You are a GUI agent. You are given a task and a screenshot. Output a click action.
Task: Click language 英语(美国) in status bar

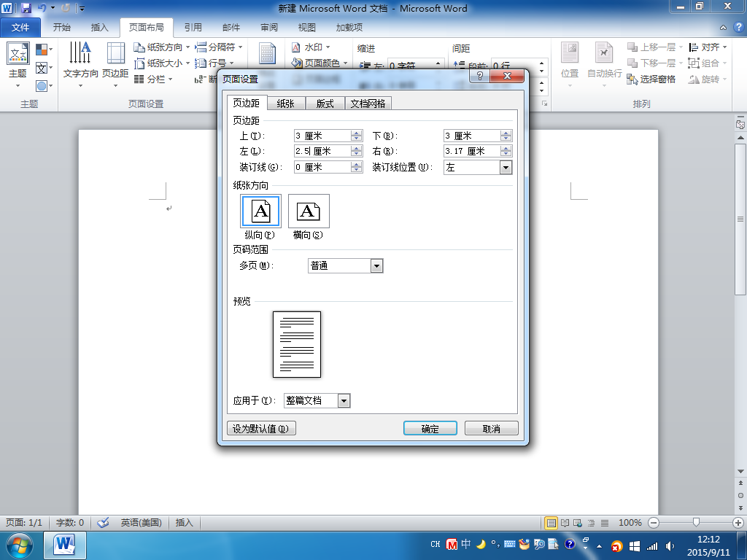pos(141,523)
